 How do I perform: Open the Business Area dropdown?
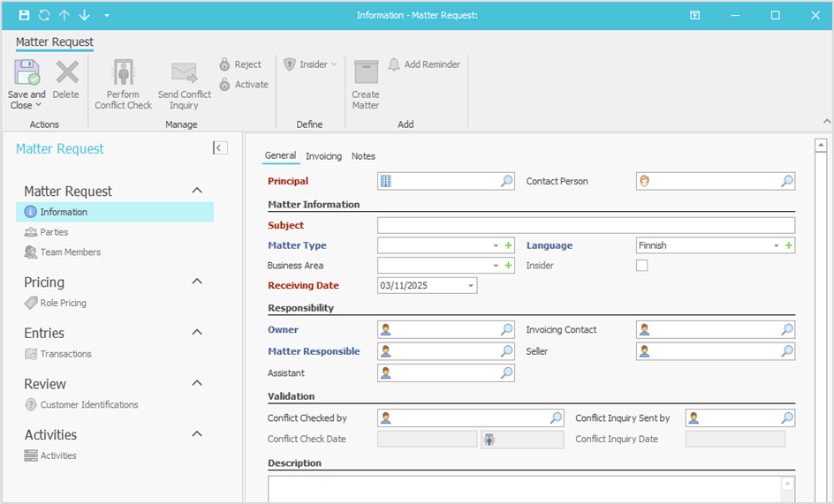496,266
